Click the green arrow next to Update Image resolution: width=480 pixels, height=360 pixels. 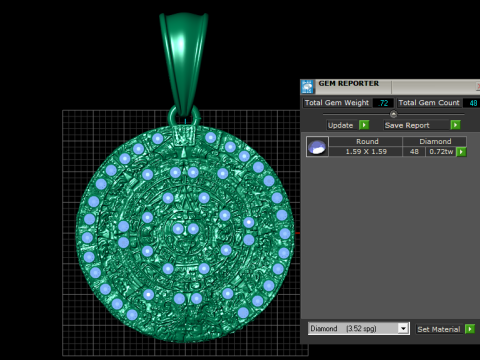point(364,125)
